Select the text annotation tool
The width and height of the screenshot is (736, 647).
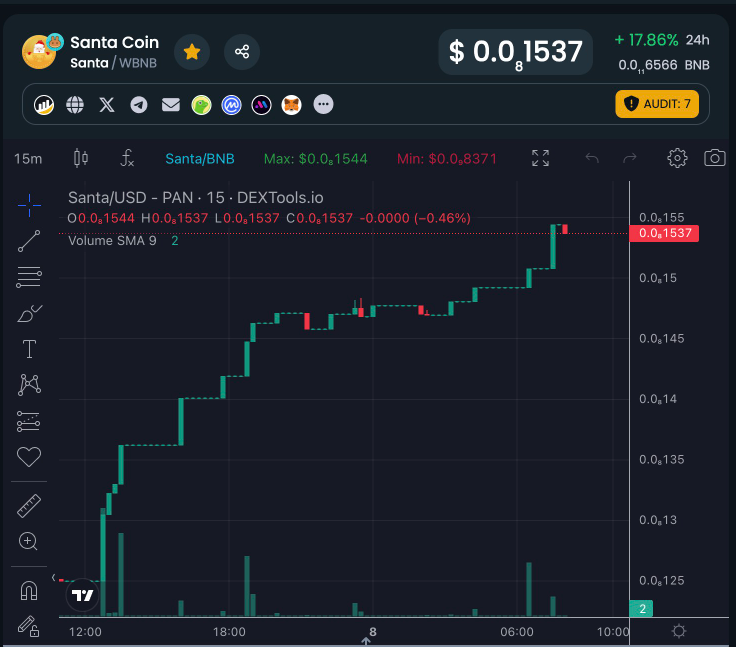pyautogui.click(x=29, y=349)
